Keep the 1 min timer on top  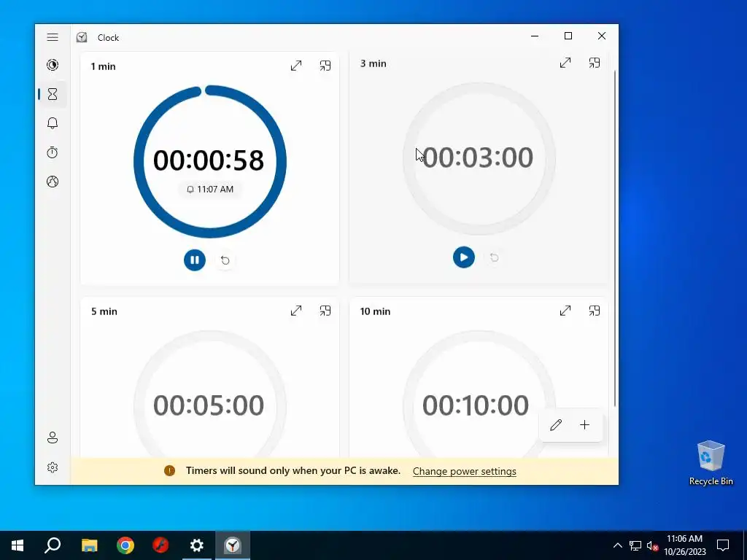click(325, 66)
